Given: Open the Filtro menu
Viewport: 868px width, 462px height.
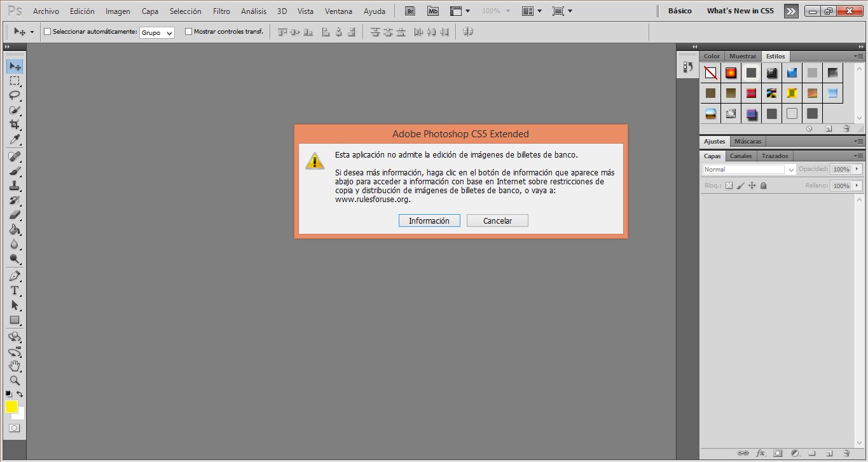Looking at the screenshot, I should click(221, 11).
